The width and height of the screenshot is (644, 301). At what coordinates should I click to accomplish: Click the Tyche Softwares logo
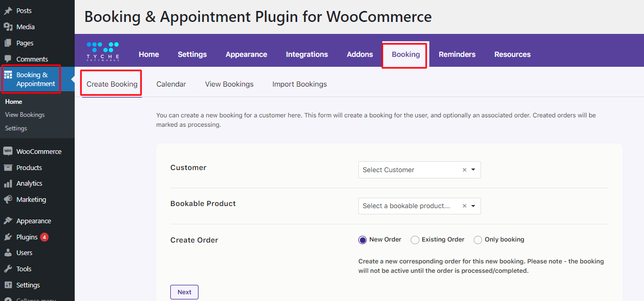103,52
